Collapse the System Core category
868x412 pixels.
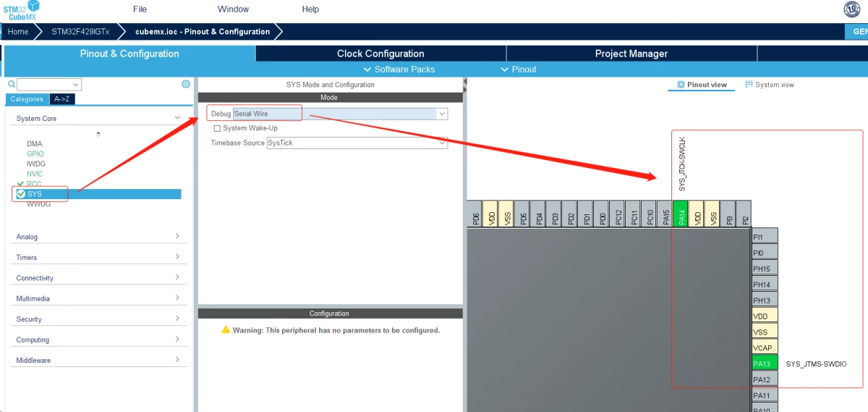[177, 118]
